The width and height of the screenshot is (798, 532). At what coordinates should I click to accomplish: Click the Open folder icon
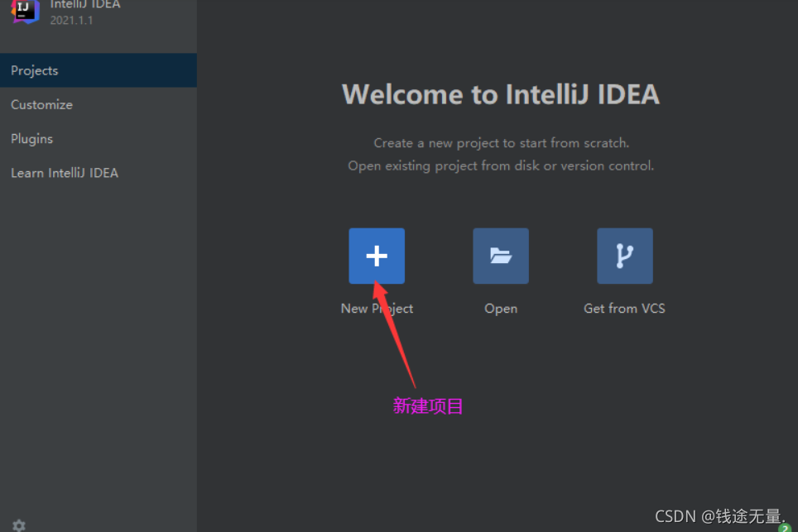click(x=501, y=256)
